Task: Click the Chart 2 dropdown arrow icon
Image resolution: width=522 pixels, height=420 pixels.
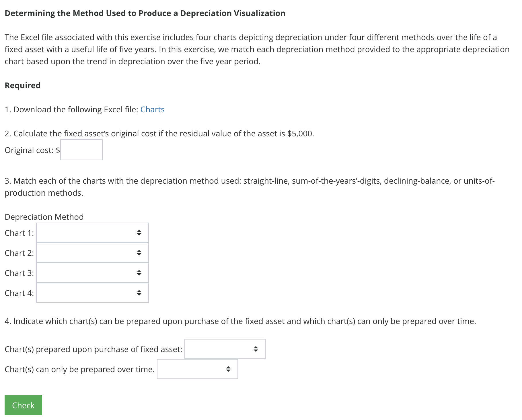Action: [x=139, y=253]
